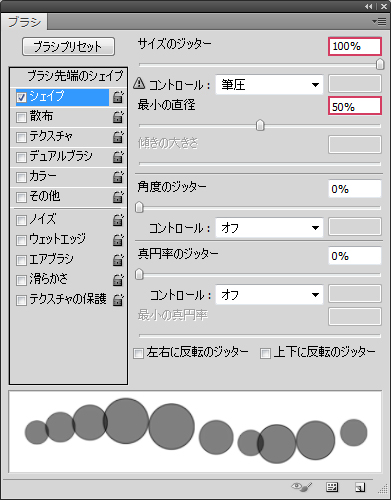Click the lock icon next to 散布
391x500 pixels.
(118, 117)
